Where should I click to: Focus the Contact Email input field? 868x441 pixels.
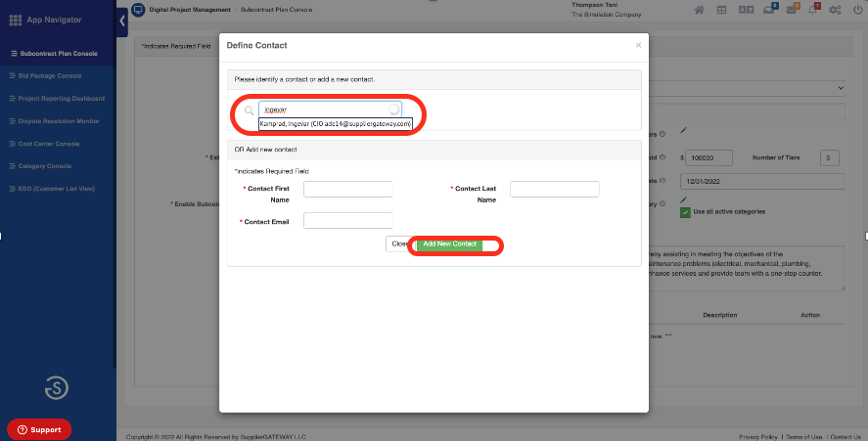(x=347, y=221)
